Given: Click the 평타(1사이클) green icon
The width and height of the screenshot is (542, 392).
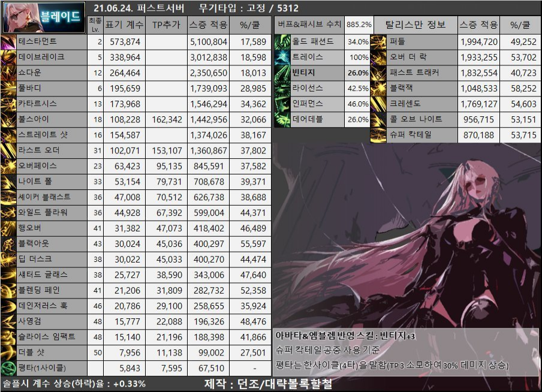Looking at the screenshot, I should point(8,369).
